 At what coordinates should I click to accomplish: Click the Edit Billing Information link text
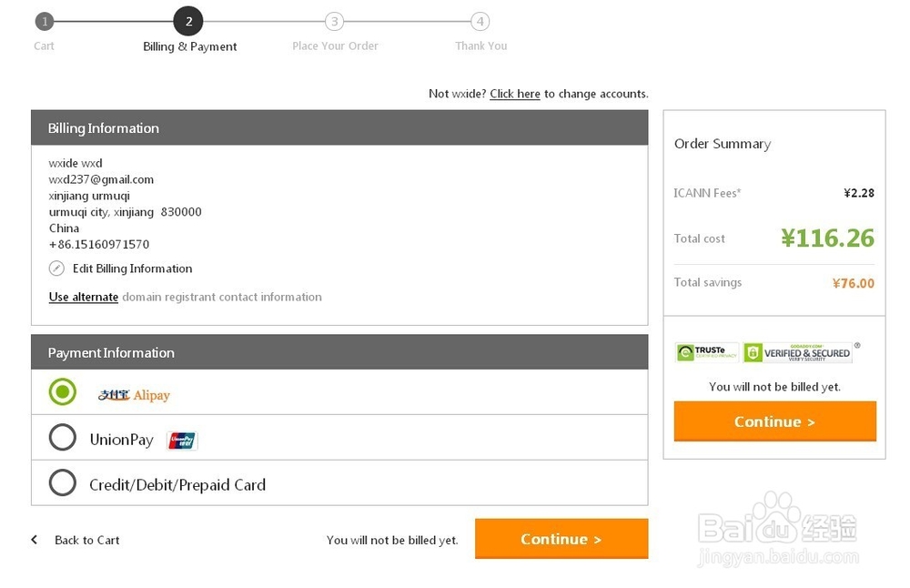click(133, 269)
